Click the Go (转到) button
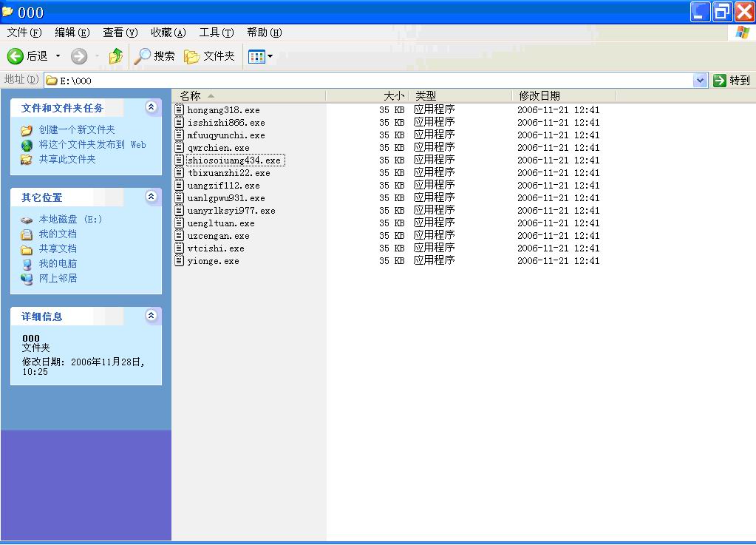Screen dimensions: 756x545 [732, 81]
